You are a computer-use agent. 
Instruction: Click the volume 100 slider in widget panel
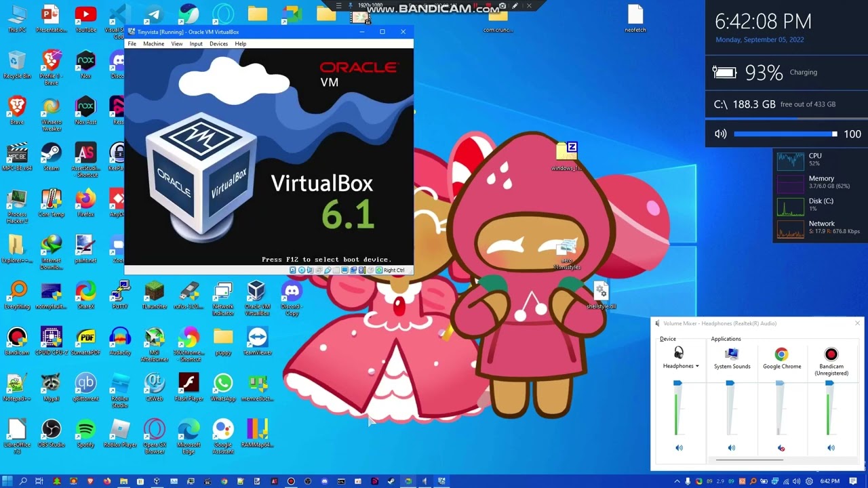[784, 134]
